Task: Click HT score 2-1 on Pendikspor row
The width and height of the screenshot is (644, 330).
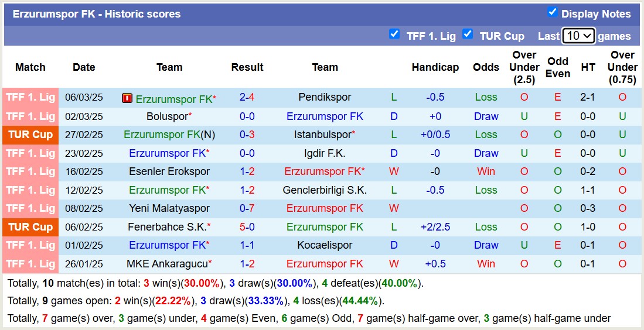Action: pos(588,98)
